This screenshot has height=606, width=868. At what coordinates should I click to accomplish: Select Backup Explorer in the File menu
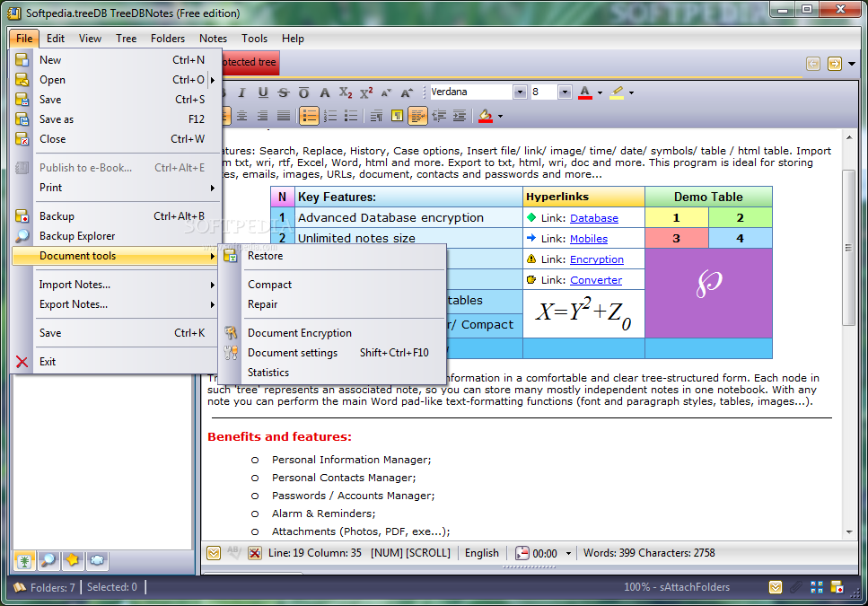(117, 236)
